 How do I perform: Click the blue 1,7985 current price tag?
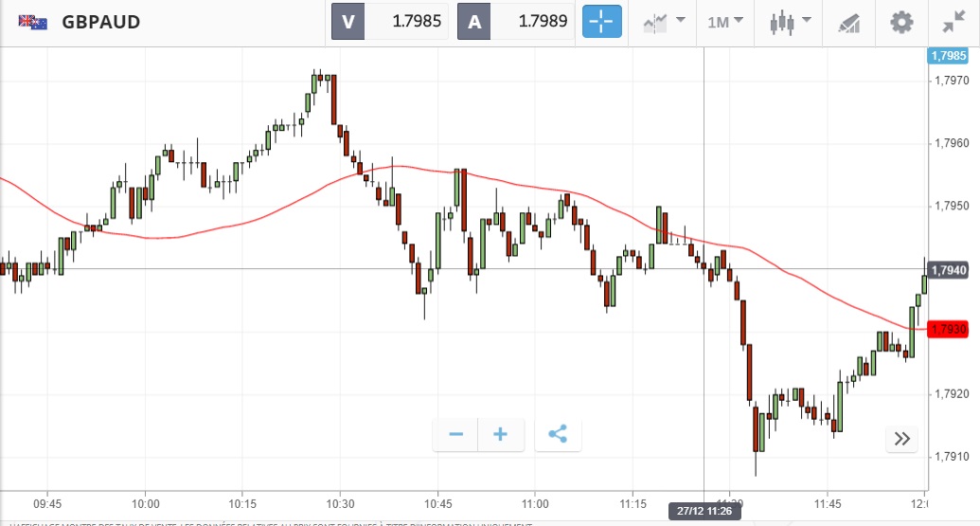tap(949, 56)
